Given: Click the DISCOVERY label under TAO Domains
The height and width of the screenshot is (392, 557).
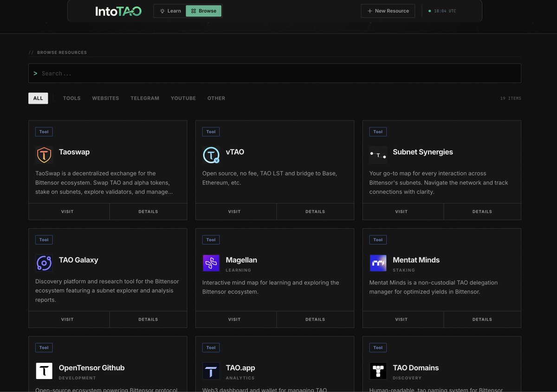Looking at the screenshot, I should click(x=407, y=378).
